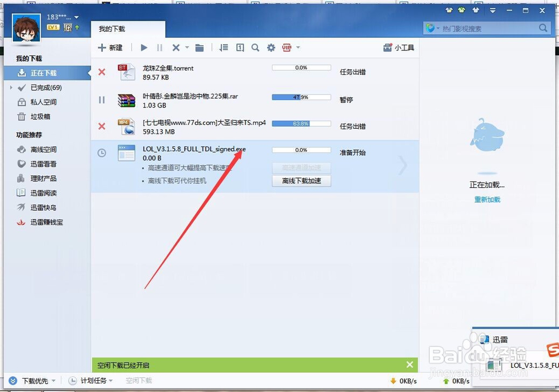
Task: Open 迅雷看看
Action: coord(37,164)
